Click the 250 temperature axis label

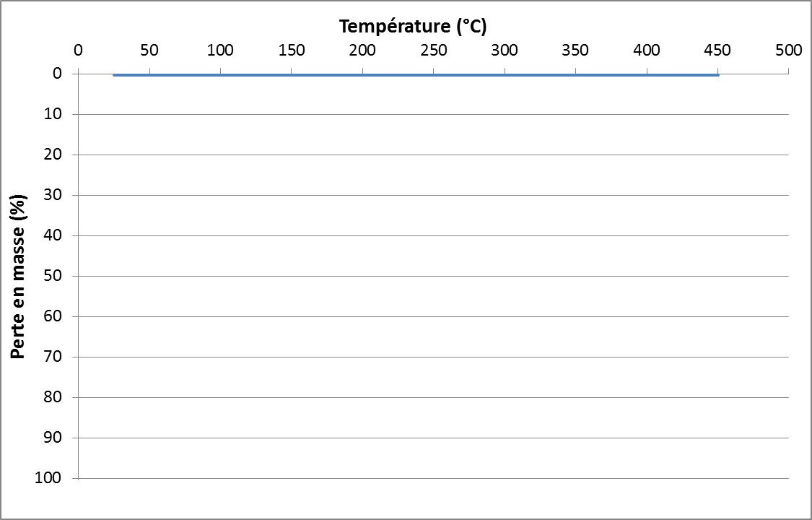pyautogui.click(x=433, y=51)
